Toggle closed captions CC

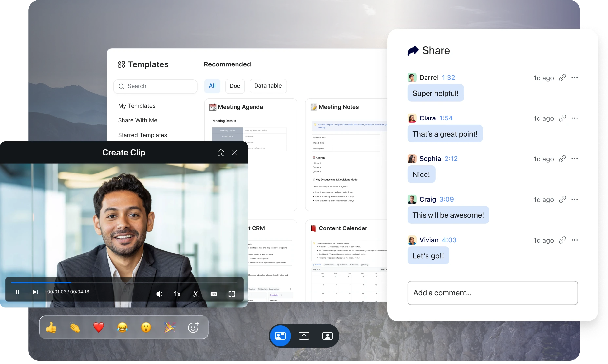coord(214,294)
